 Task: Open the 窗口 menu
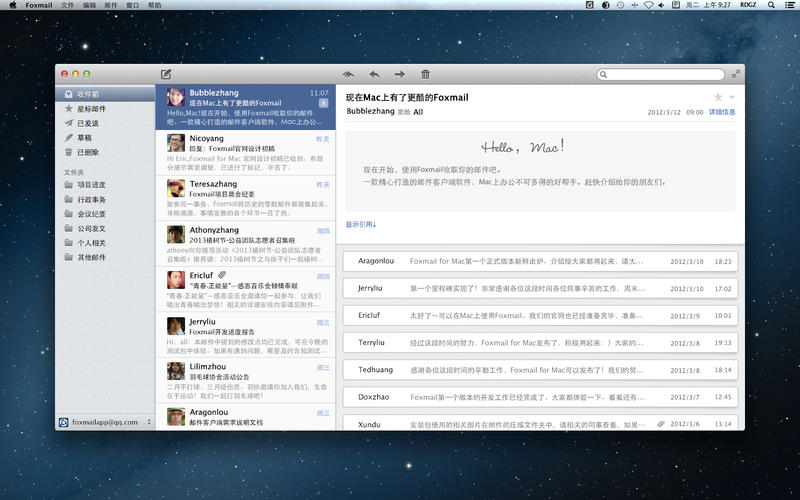pyautogui.click(x=133, y=5)
